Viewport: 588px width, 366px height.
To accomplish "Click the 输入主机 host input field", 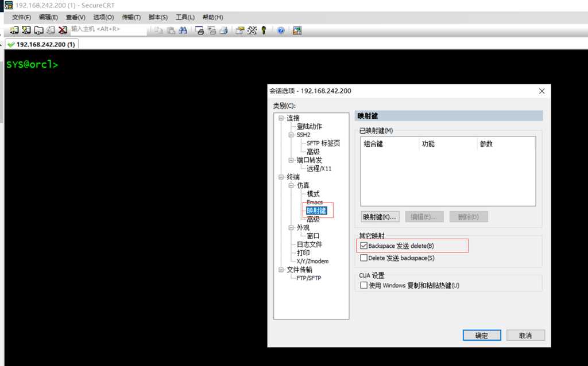I will pyautogui.click(x=109, y=29).
